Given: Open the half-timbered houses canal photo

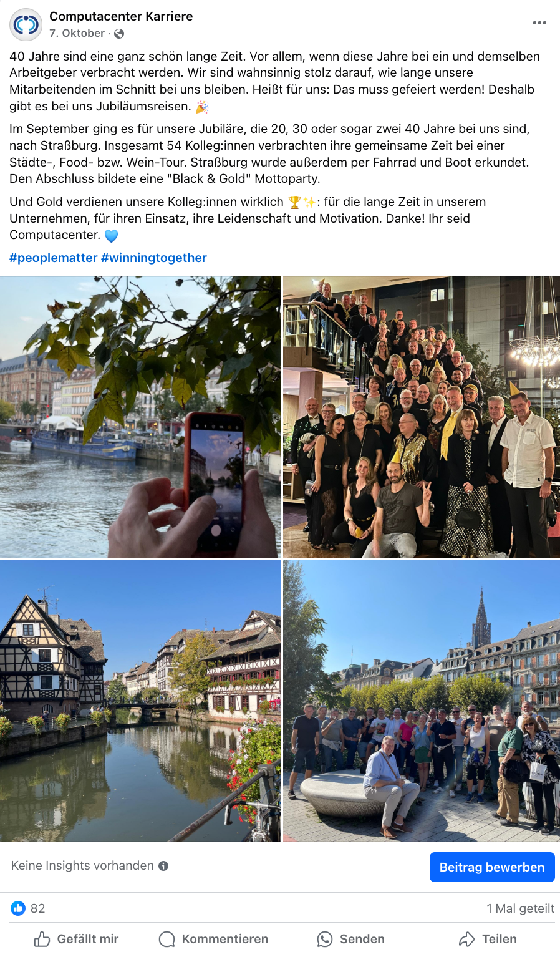Looking at the screenshot, I should pos(140,701).
